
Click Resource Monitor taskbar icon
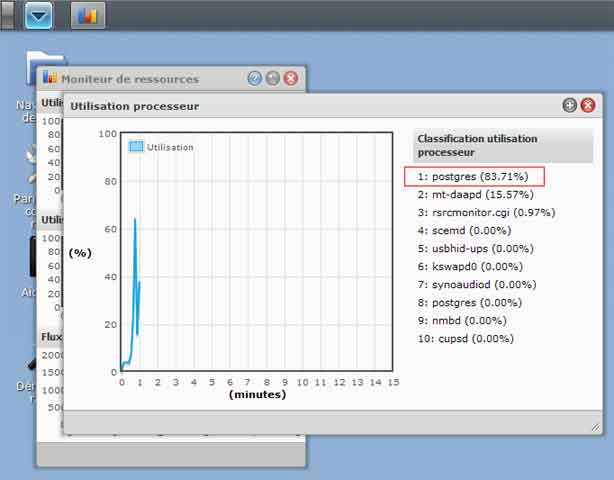tap(88, 15)
